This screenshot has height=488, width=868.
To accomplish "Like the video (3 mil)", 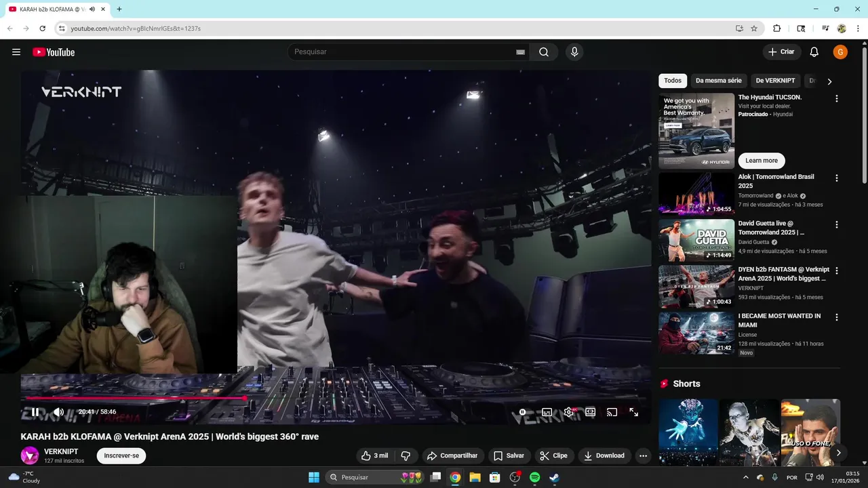I will [375, 455].
